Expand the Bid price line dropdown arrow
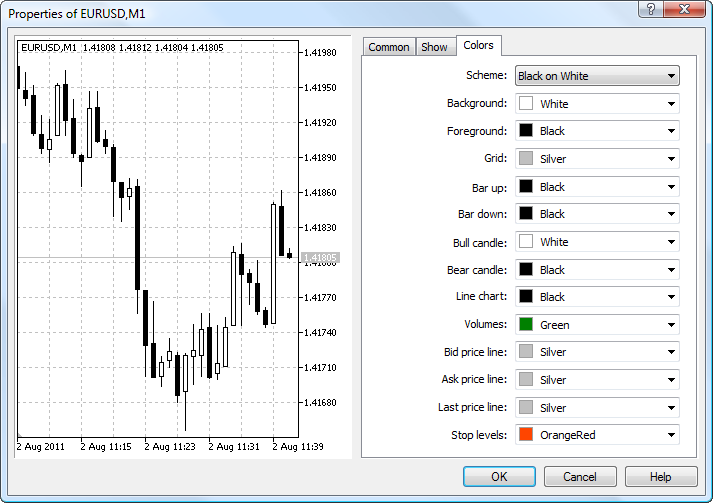 [671, 352]
